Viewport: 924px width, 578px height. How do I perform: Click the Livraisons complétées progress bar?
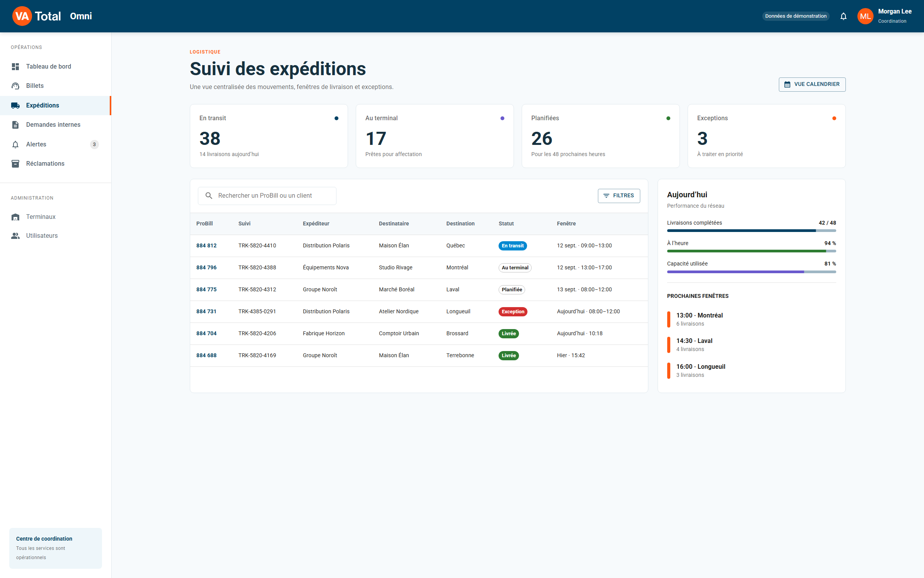(x=751, y=231)
